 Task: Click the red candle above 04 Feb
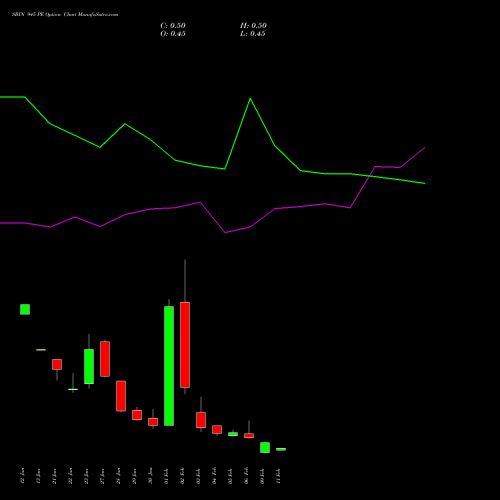click(217, 429)
